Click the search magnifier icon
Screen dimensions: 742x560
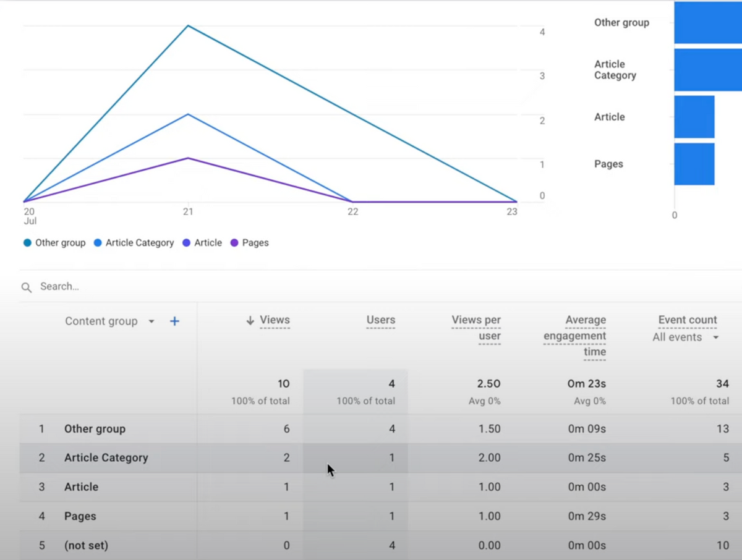coord(26,287)
